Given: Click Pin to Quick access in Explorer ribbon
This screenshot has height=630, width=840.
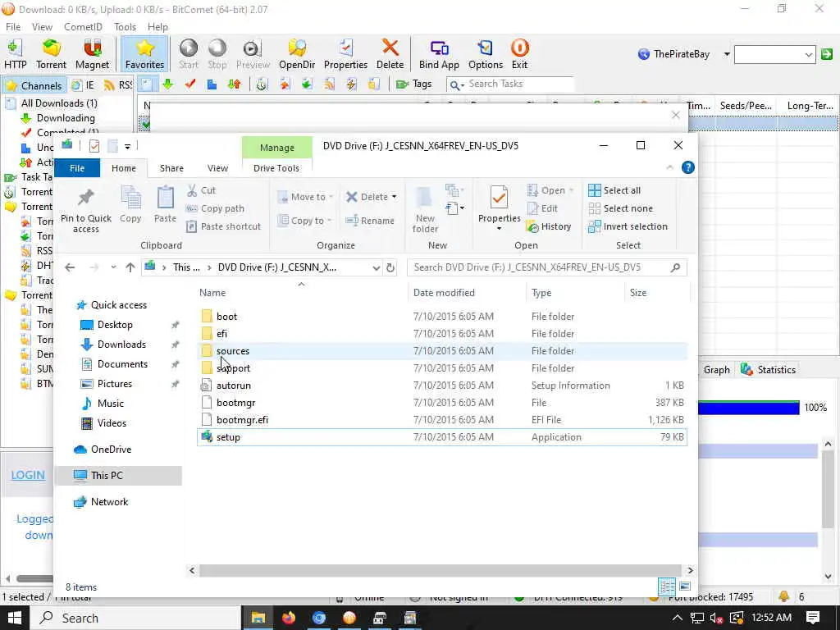Looking at the screenshot, I should pos(85,209).
